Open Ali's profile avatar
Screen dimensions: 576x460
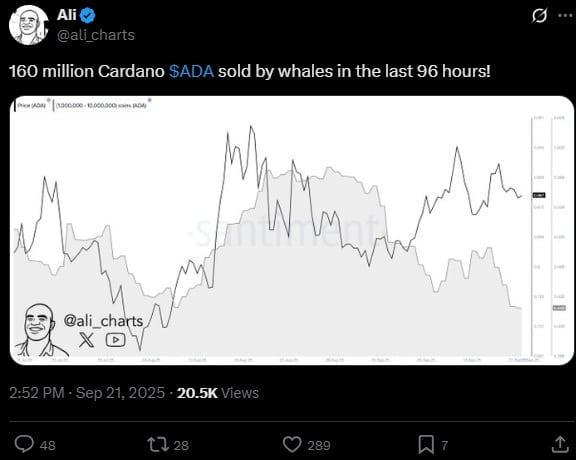(29, 25)
